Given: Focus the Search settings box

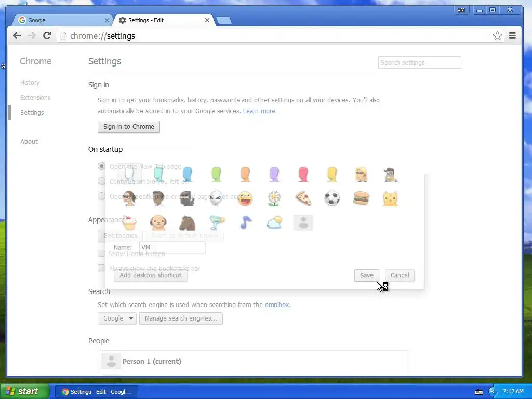Looking at the screenshot, I should point(419,62).
